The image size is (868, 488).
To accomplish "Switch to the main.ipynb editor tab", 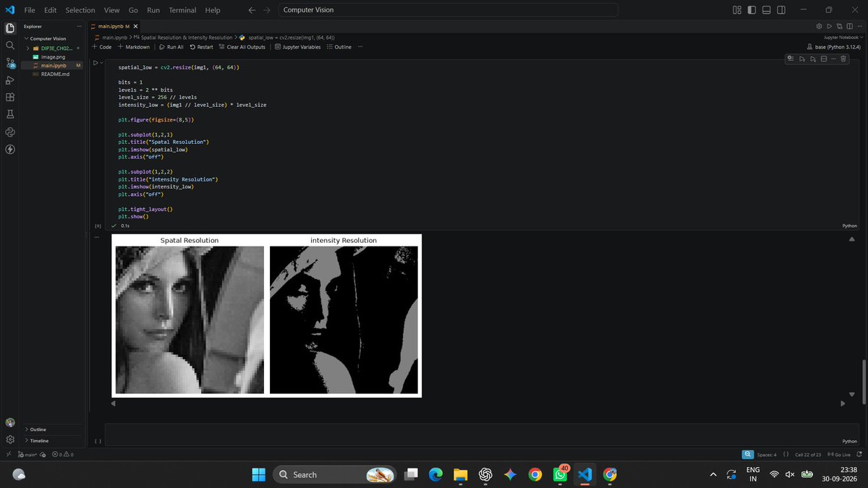I will click(x=115, y=26).
